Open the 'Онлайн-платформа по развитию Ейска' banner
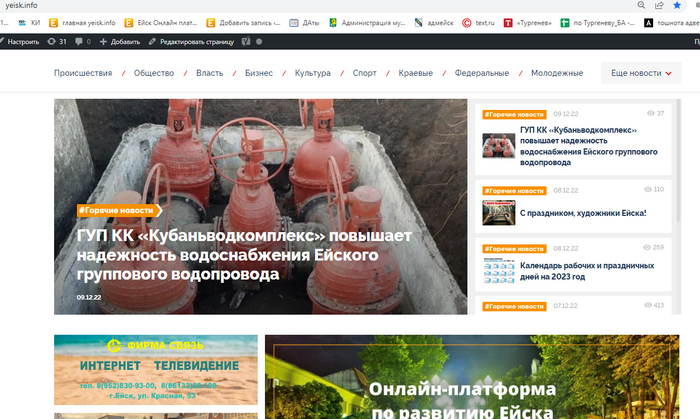Screen dimensions: 700x419 pos(472,377)
